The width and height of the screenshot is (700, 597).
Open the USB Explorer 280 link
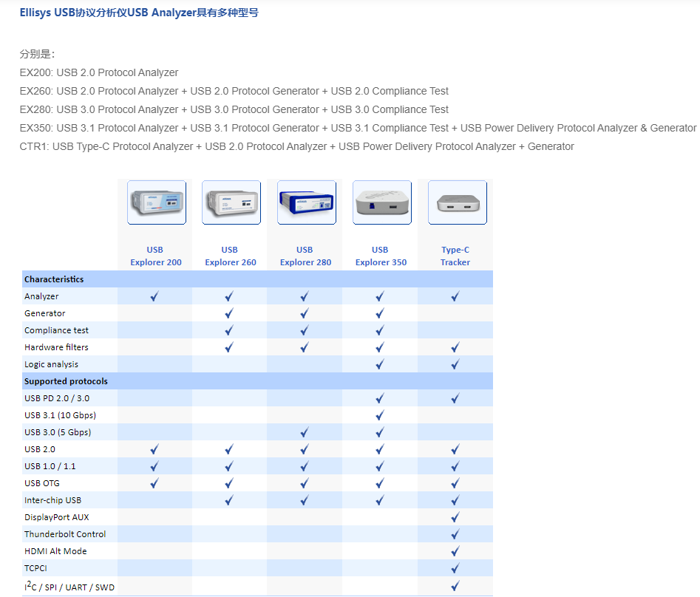click(305, 256)
